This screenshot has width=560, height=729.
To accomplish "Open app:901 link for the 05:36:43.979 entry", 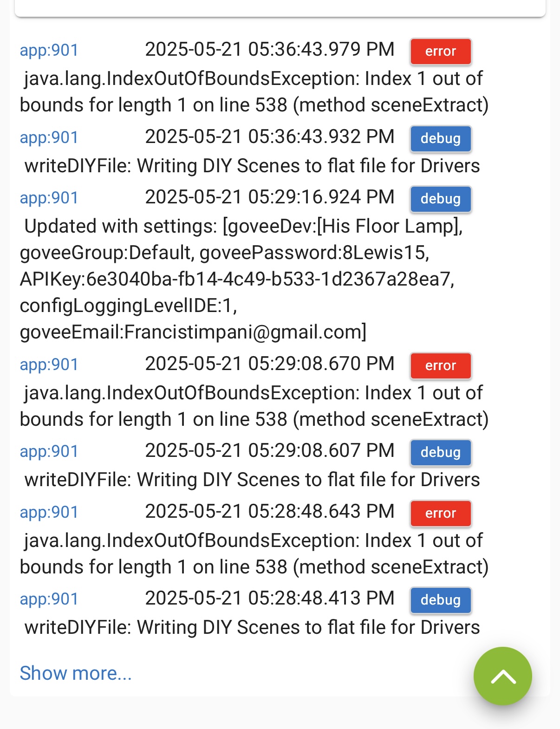I will pos(49,50).
